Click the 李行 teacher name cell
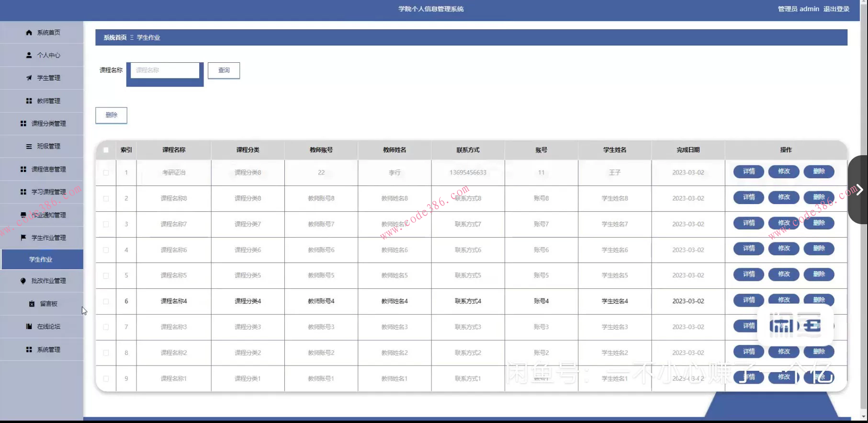The image size is (868, 423). tap(395, 172)
